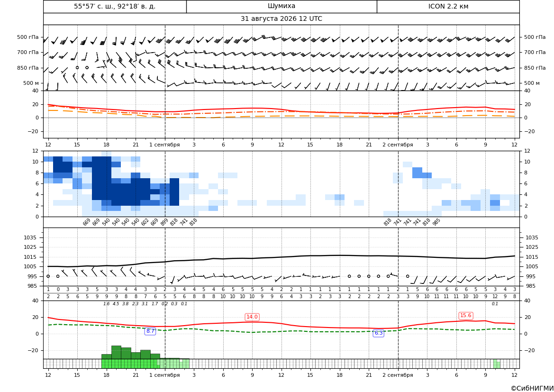
Task: Click the 500 гПа left axis label
Action: (x=28, y=37)
